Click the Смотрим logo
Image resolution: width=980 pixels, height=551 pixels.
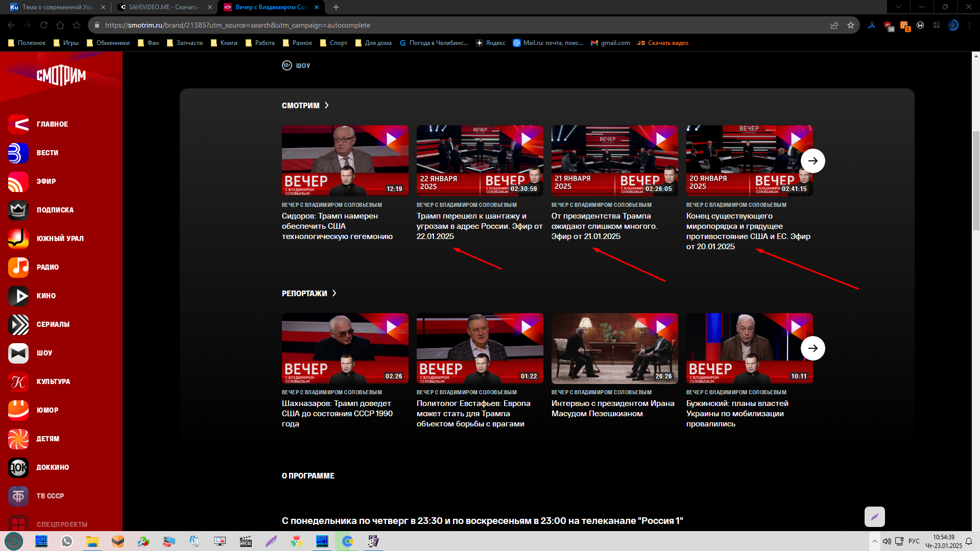61,76
